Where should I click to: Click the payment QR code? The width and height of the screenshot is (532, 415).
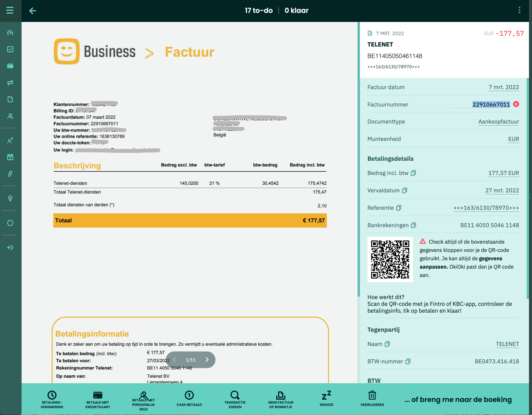pyautogui.click(x=390, y=260)
